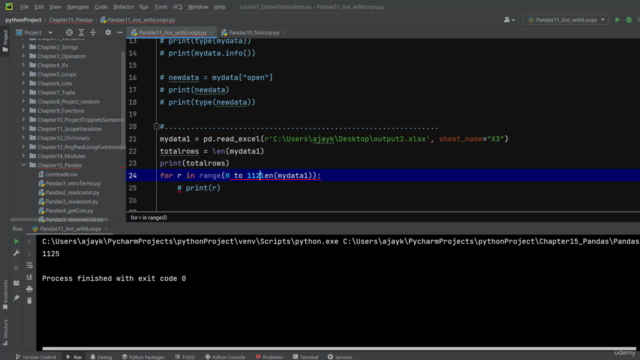
Task: Click line number 24 in gutter
Action: point(133,176)
